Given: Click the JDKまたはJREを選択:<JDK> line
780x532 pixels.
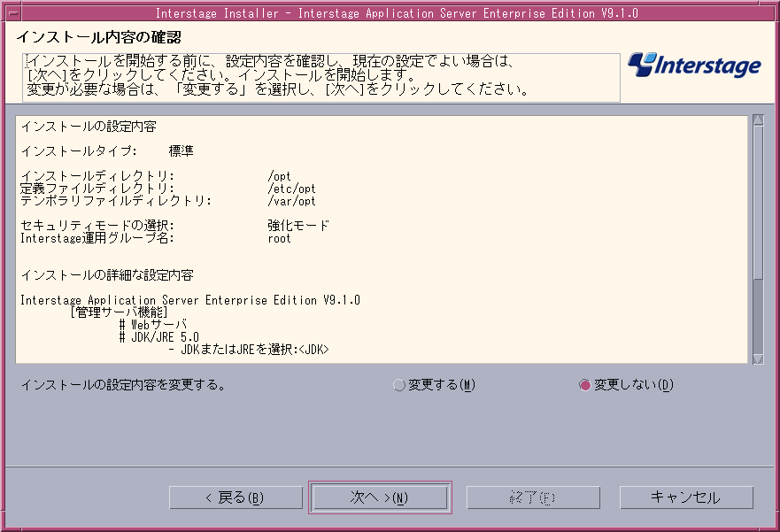Looking at the screenshot, I should coord(249,350).
